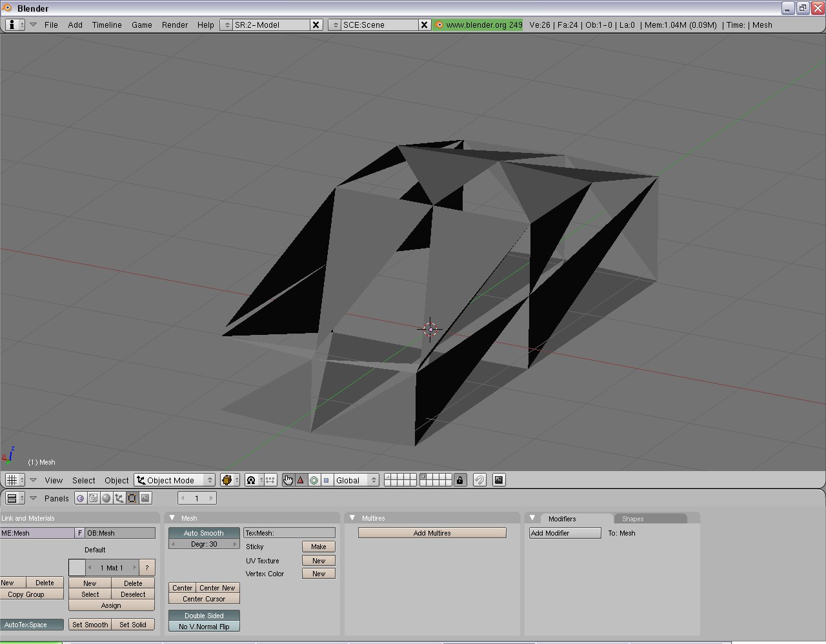Click the proportional edit falloff icon
826x644 pixels.
point(479,480)
